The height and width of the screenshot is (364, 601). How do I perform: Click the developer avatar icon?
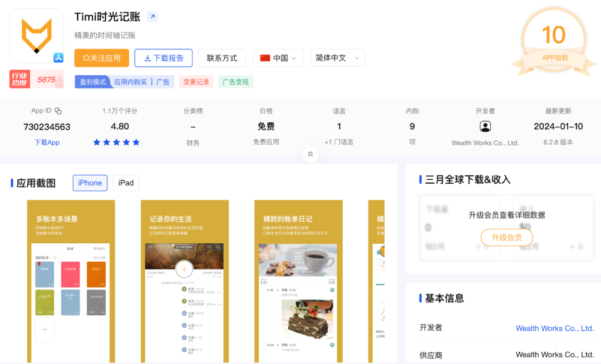point(485,126)
